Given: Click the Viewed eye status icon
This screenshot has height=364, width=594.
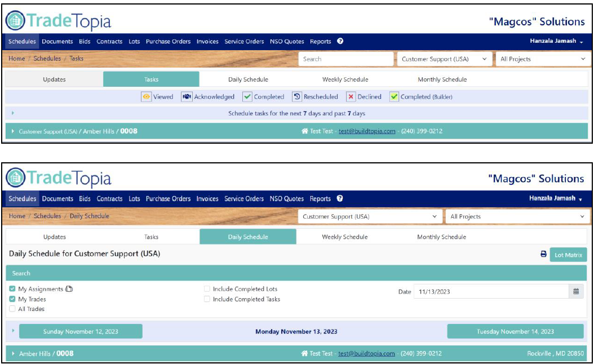Looking at the screenshot, I should 146,96.
